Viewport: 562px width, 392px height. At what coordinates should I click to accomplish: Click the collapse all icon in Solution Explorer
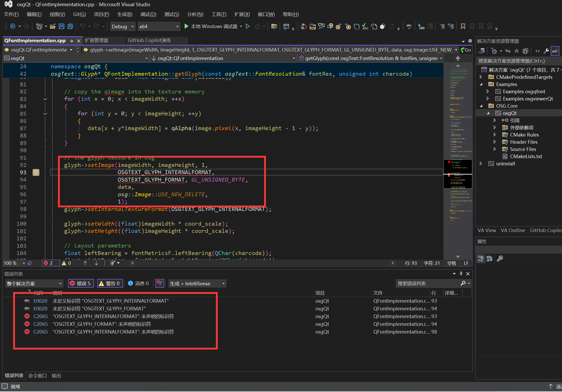click(517, 51)
